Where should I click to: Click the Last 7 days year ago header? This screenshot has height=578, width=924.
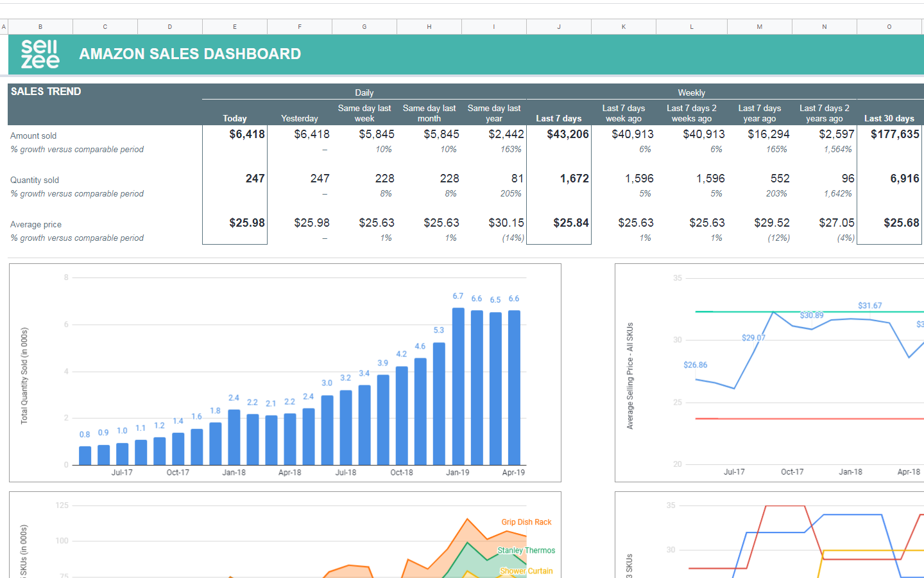click(760, 113)
